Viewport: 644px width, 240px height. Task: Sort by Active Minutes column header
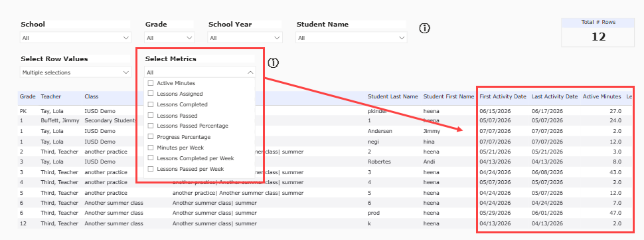click(x=602, y=96)
